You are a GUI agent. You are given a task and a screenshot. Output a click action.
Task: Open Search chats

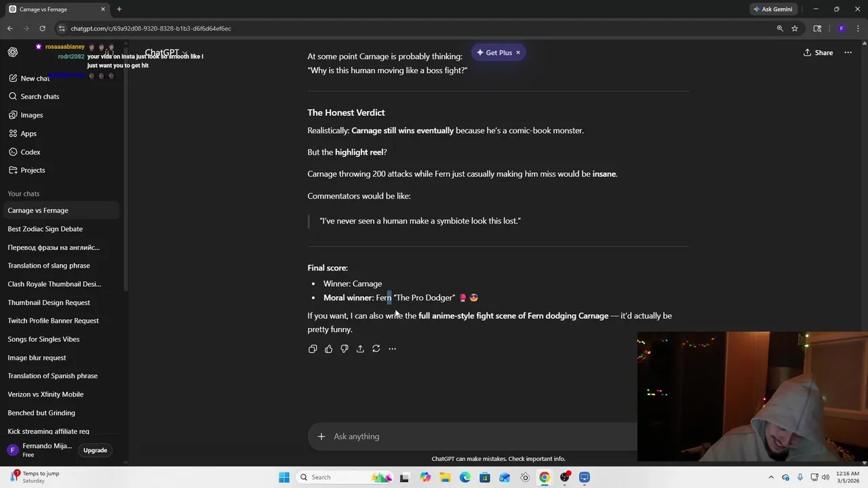(x=39, y=96)
